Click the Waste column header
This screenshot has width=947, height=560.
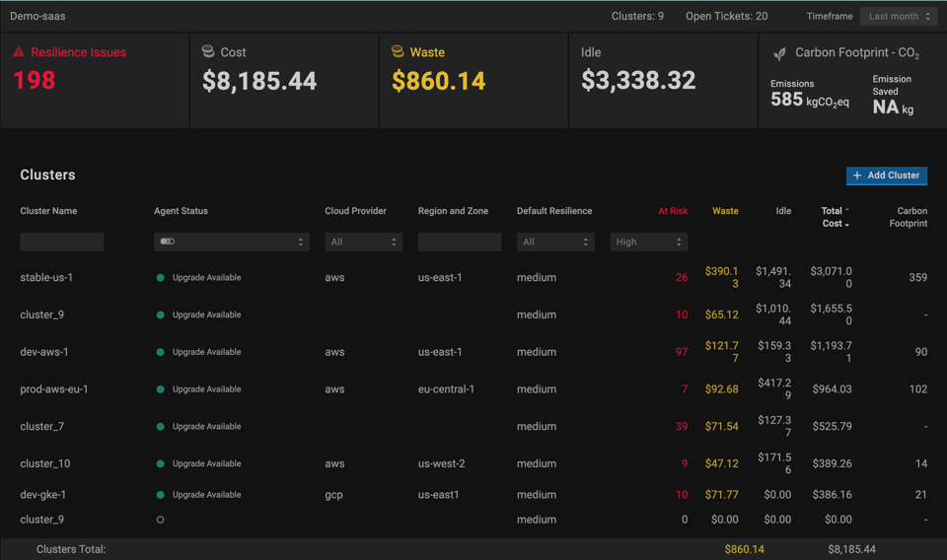pos(725,211)
